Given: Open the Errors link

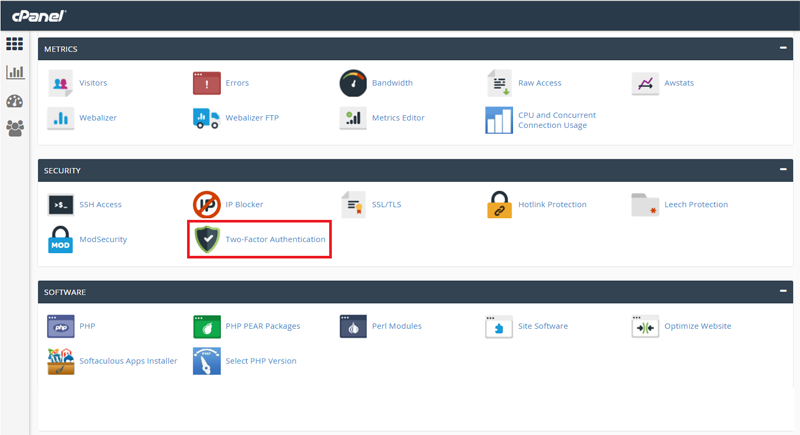Looking at the screenshot, I should tap(237, 83).
